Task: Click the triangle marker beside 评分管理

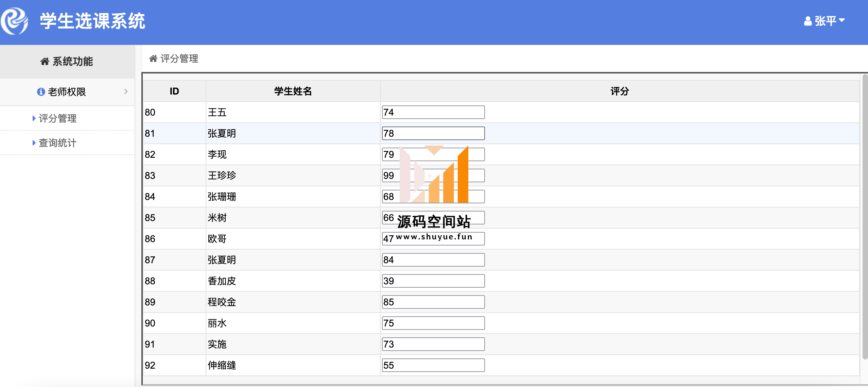Action: pos(34,118)
